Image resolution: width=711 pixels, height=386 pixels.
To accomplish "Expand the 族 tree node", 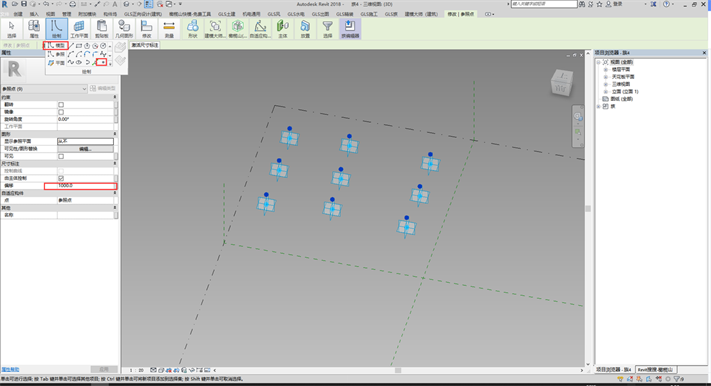I will coord(599,106).
